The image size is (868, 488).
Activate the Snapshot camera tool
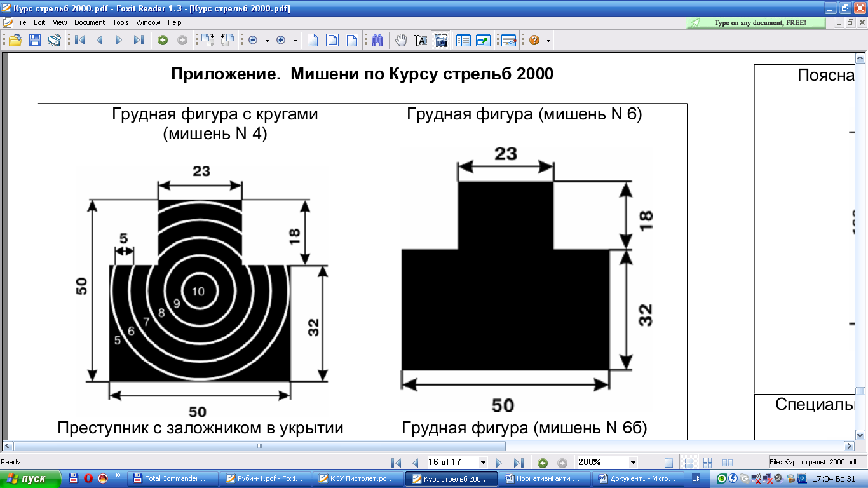pos(440,40)
